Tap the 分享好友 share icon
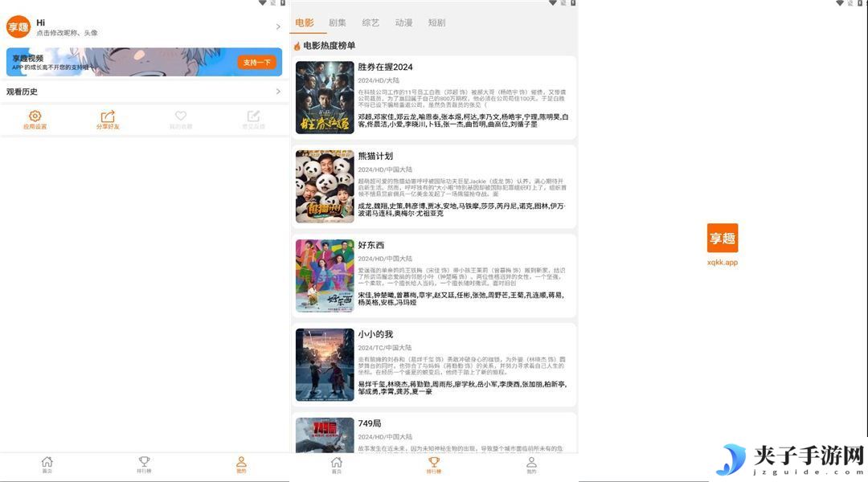 pos(108,116)
